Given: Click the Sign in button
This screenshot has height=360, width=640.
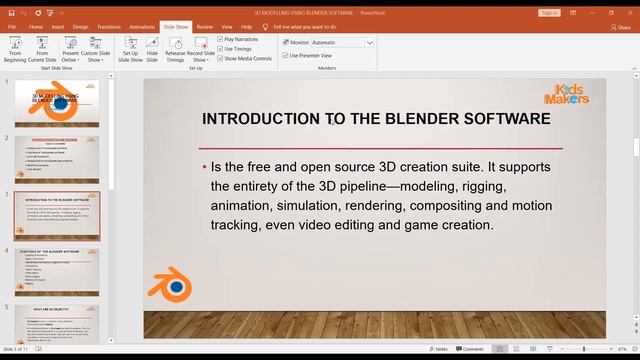Looking at the screenshot, I should coord(549,13).
